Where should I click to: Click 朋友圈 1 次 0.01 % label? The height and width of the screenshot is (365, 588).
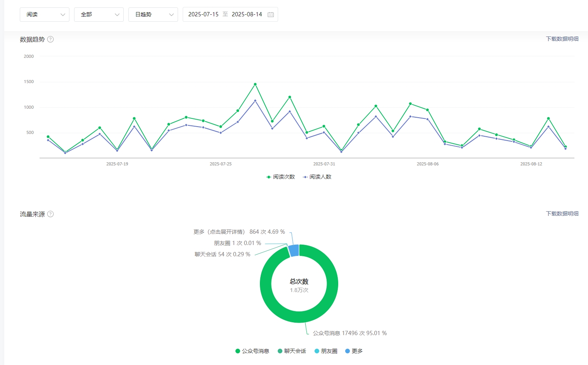[x=237, y=243]
